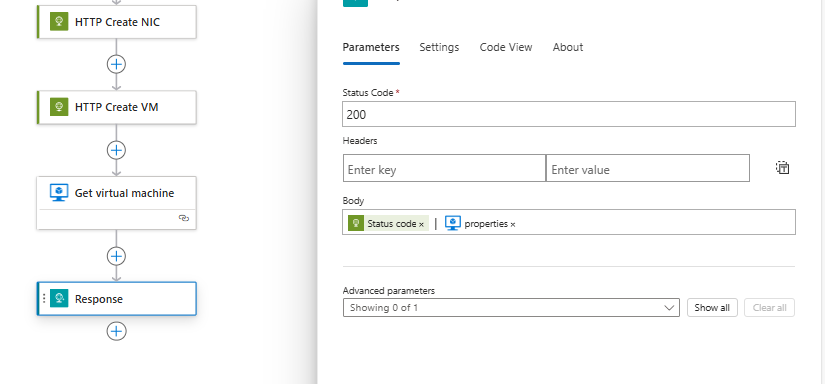Add step below Get virtual machine

[116, 257]
